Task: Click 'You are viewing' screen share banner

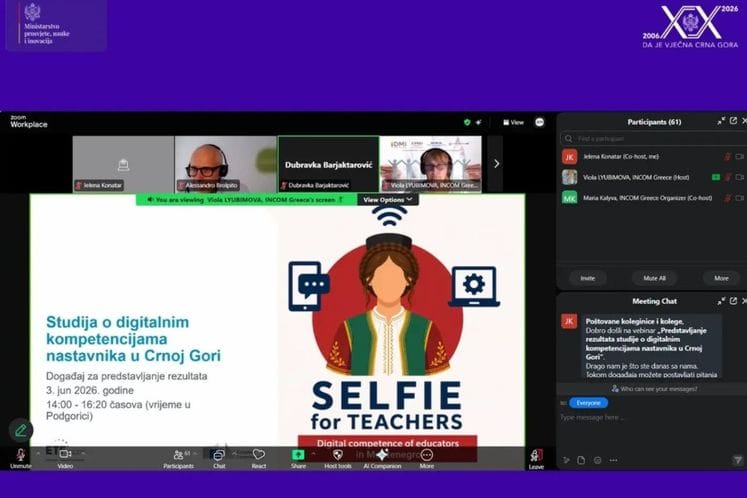Action: tap(246, 200)
